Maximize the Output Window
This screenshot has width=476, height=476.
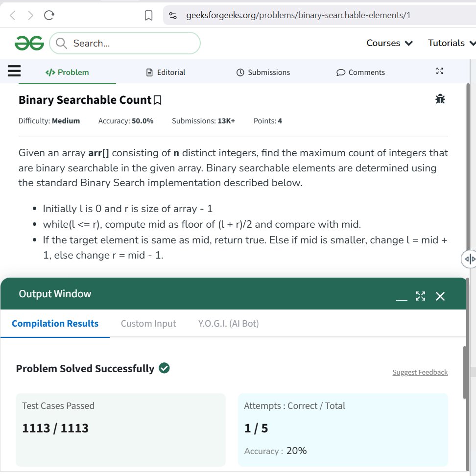[421, 296]
